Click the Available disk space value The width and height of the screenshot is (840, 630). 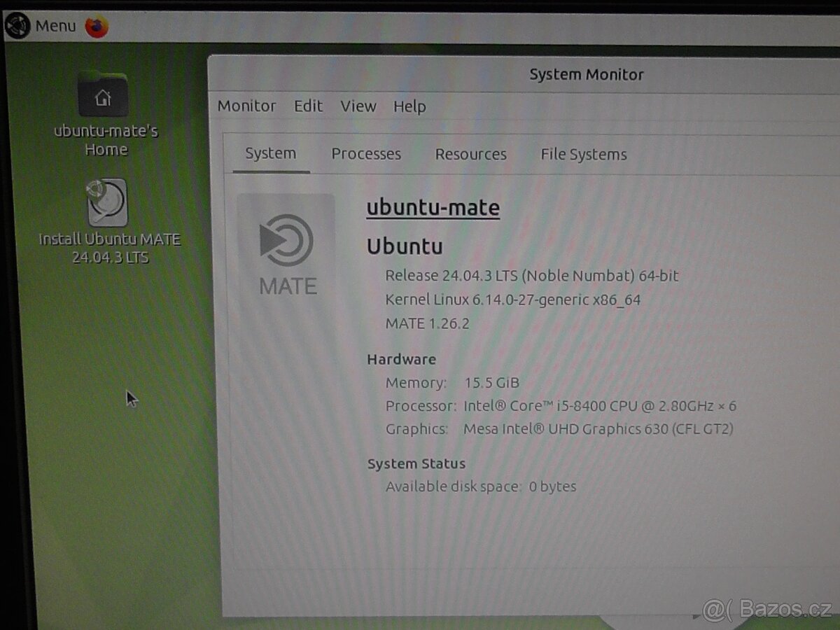(x=554, y=486)
